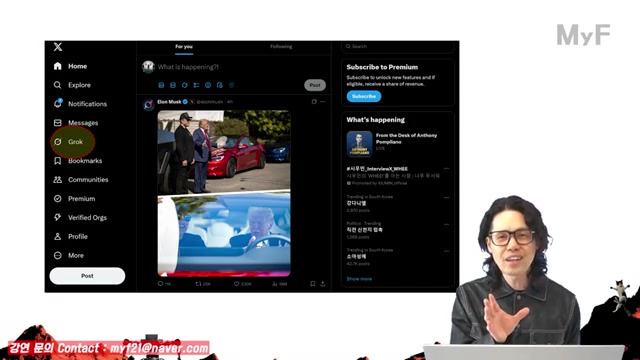640x360 pixels.
Task: Open the Anthony Pompliano live thumbnail
Action: [x=359, y=144]
